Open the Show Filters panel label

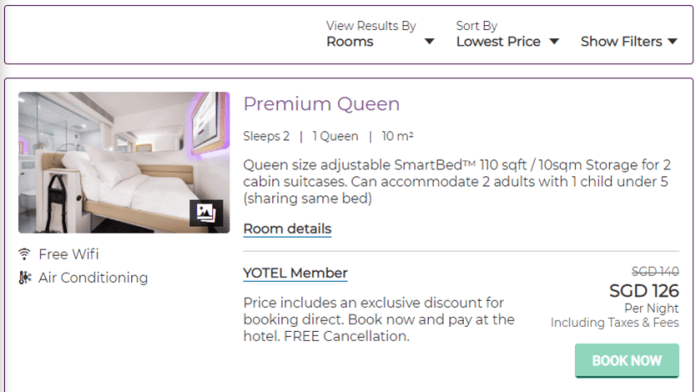tap(621, 42)
